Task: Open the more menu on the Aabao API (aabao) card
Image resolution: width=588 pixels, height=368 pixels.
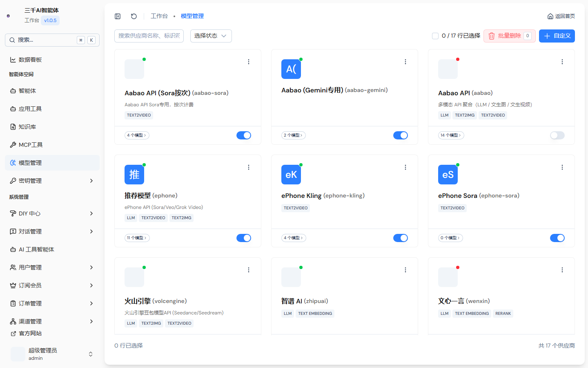Action: [562, 62]
